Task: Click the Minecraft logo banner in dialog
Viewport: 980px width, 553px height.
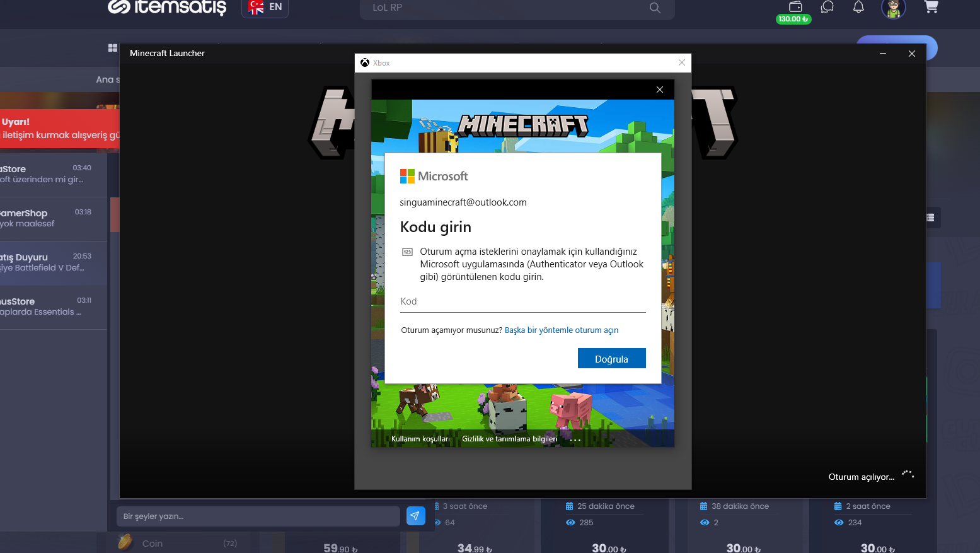Action: pyautogui.click(x=523, y=125)
